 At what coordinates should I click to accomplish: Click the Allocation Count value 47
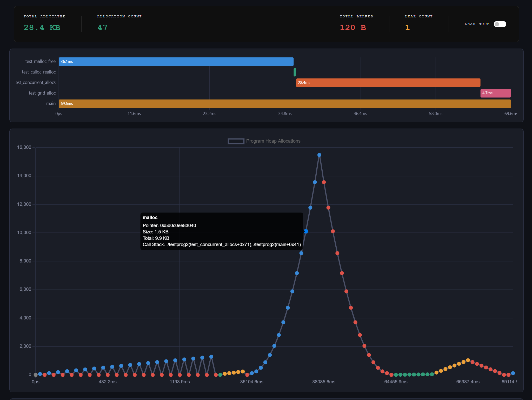point(102,28)
